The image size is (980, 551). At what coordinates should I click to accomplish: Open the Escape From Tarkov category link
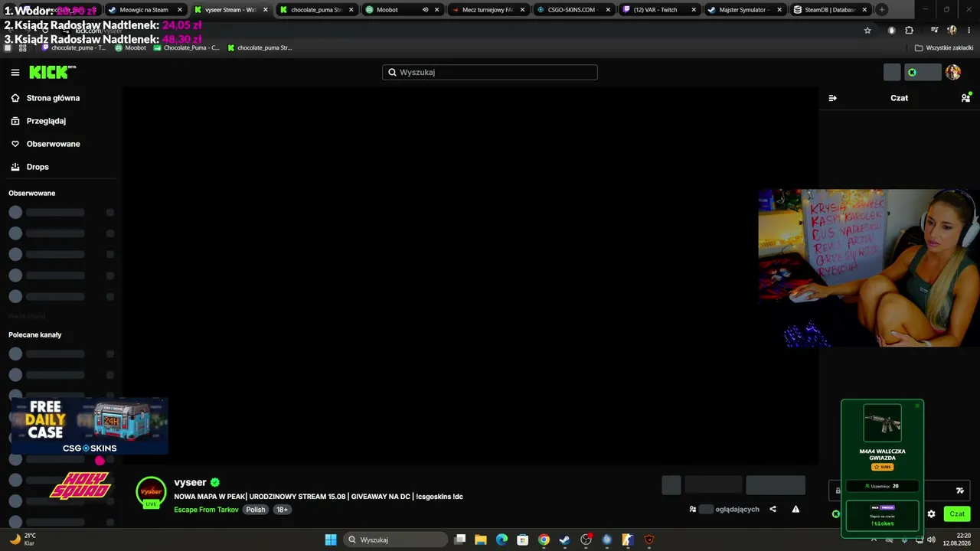point(206,510)
